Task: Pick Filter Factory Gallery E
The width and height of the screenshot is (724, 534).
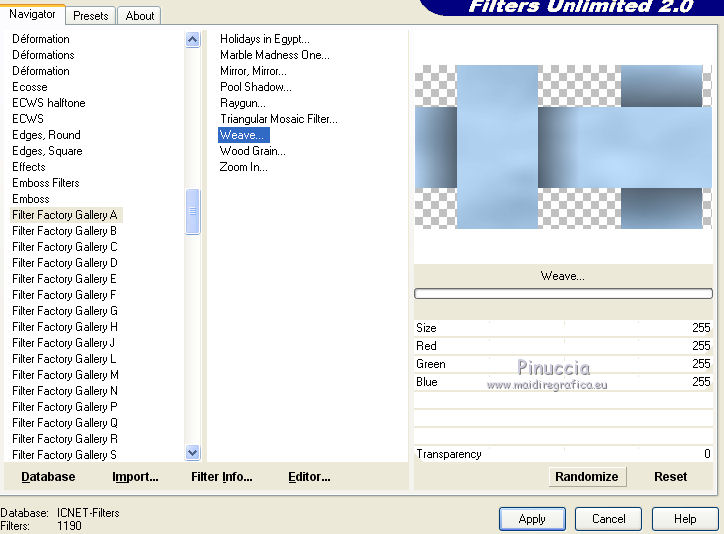Action: point(64,279)
